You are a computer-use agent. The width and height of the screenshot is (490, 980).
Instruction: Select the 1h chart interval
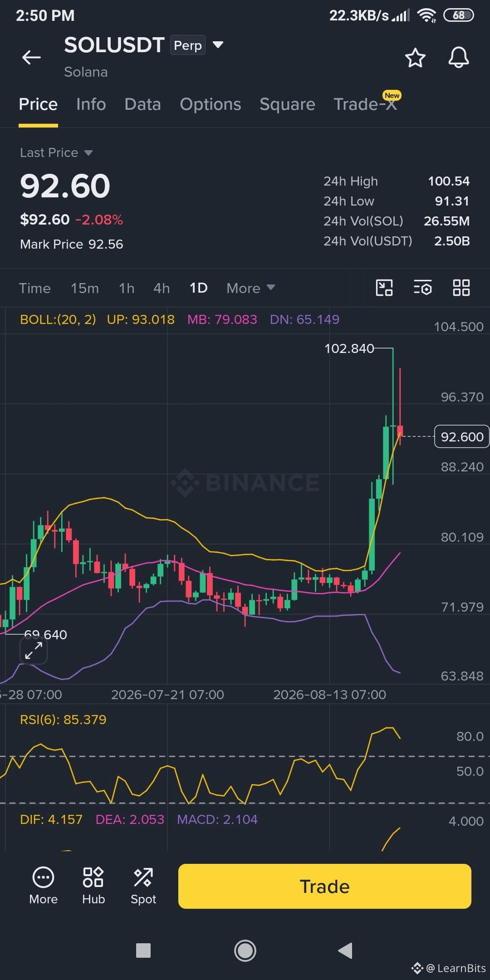(x=127, y=288)
